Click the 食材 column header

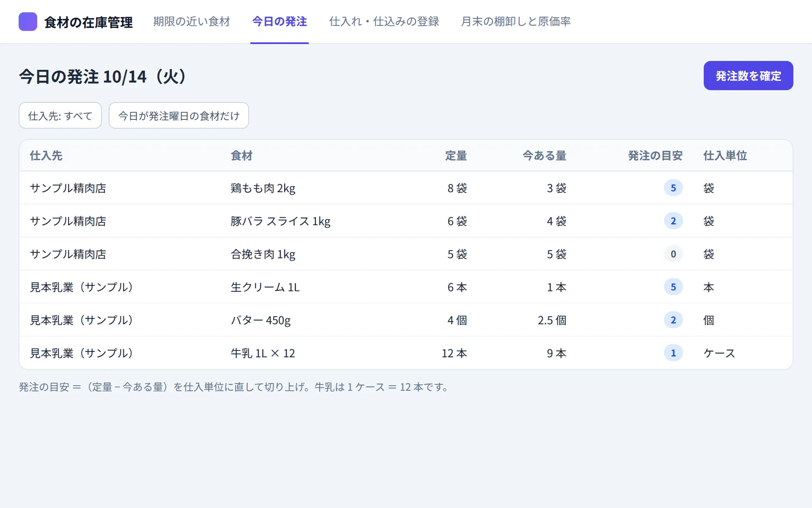point(241,156)
